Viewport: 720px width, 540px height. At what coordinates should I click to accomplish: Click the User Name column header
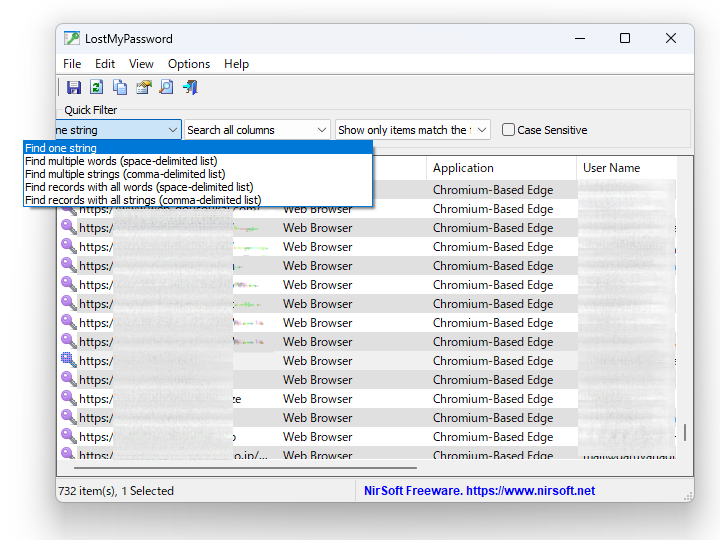tap(626, 168)
